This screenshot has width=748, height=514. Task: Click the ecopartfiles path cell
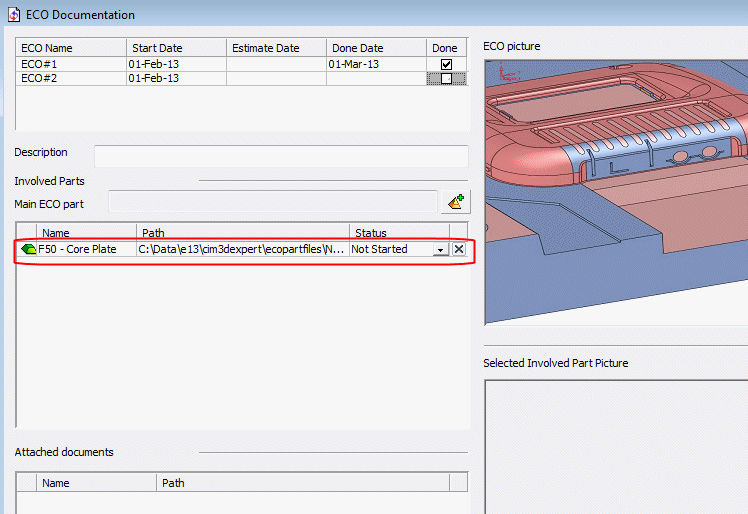(x=243, y=249)
